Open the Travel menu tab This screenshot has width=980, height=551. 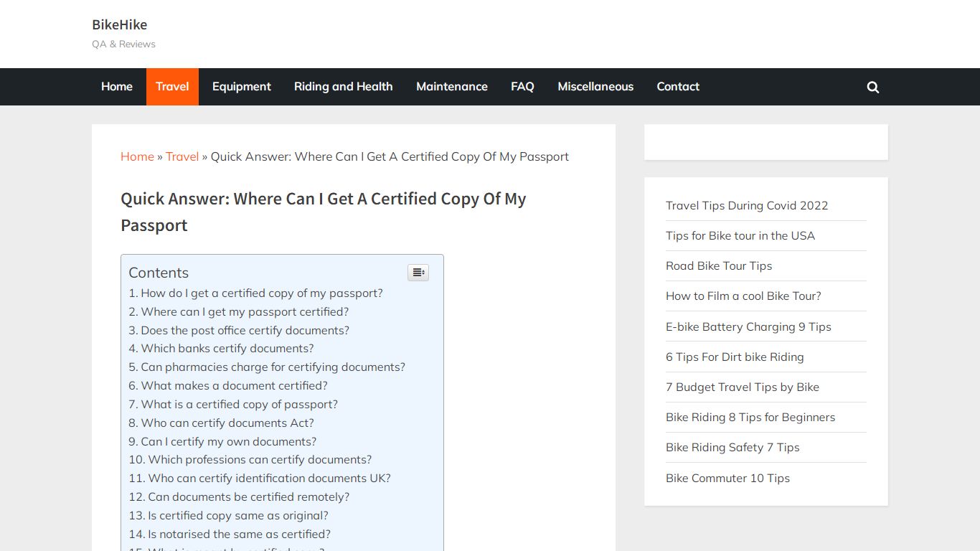(x=172, y=87)
